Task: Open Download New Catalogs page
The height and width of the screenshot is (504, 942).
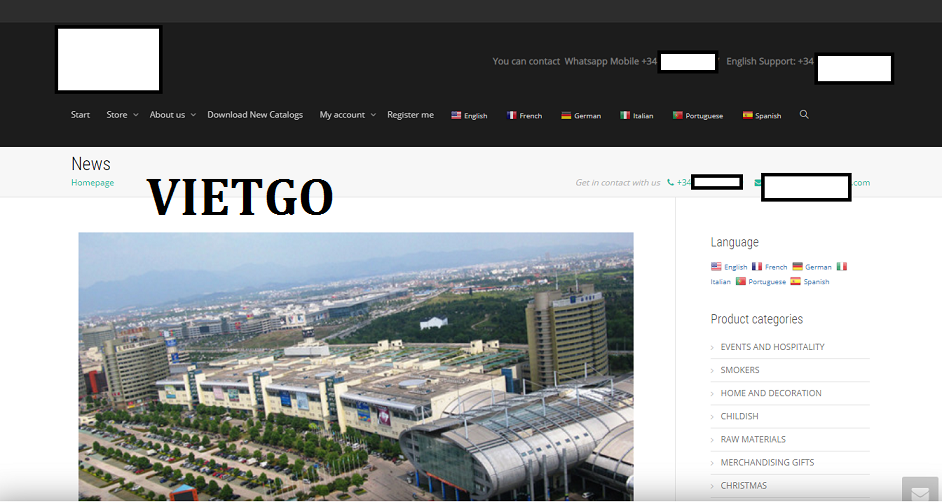Action: pyautogui.click(x=255, y=115)
